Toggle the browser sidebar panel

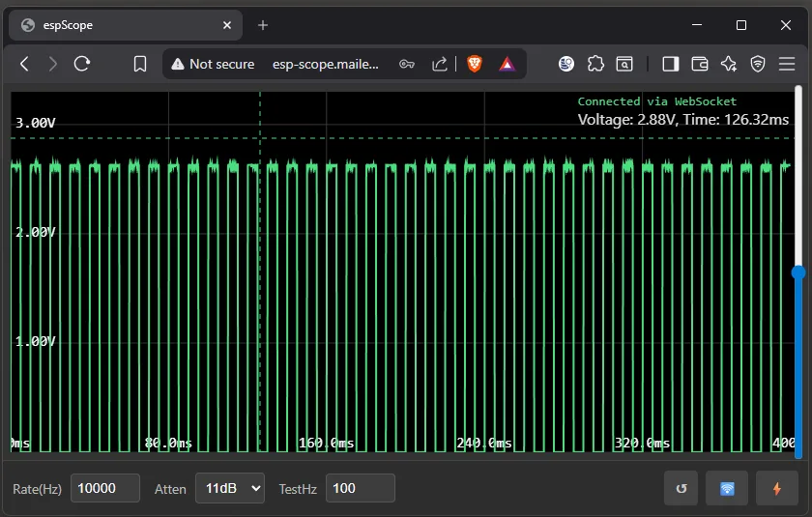point(670,64)
